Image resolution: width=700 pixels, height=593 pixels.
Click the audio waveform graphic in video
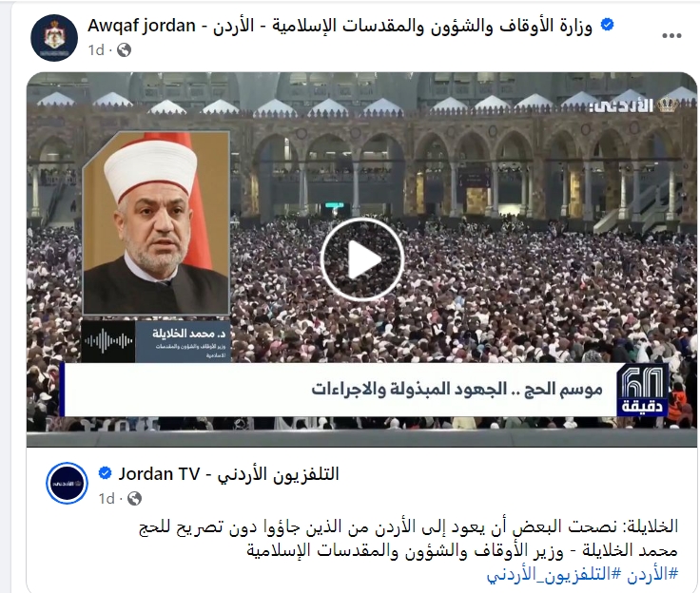click(x=108, y=341)
